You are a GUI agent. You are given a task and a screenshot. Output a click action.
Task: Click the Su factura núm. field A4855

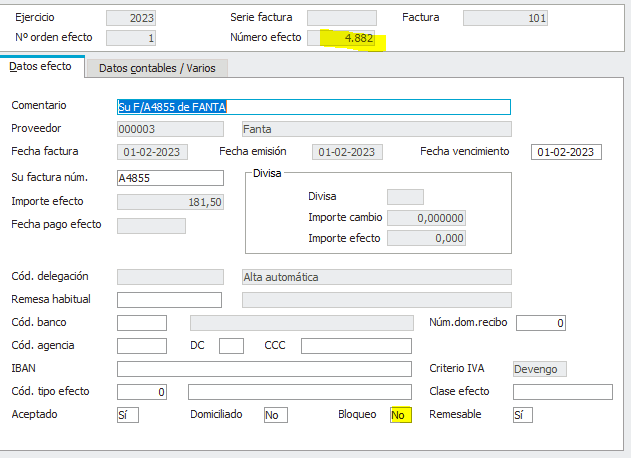[x=170, y=178]
